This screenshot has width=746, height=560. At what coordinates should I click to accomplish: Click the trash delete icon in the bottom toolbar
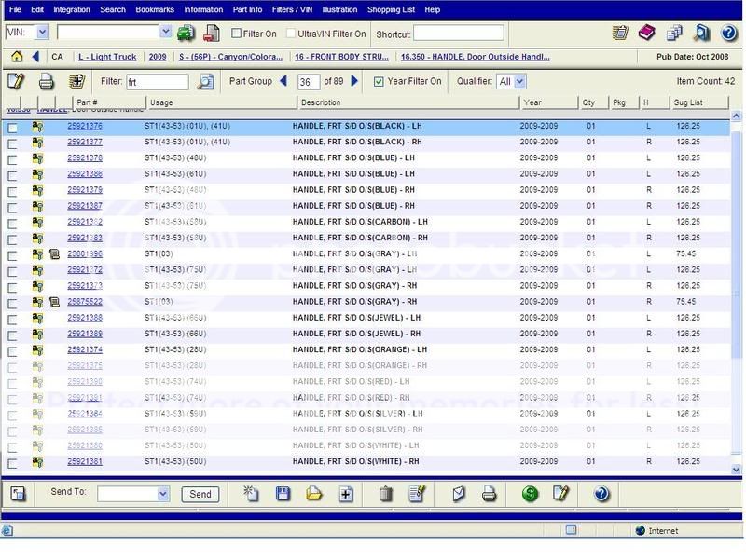coord(387,494)
